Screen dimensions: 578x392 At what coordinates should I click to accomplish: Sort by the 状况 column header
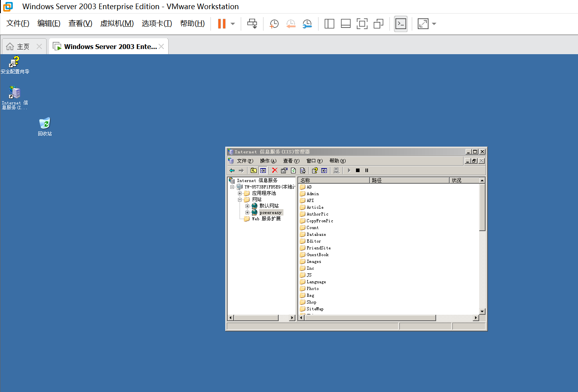point(464,180)
